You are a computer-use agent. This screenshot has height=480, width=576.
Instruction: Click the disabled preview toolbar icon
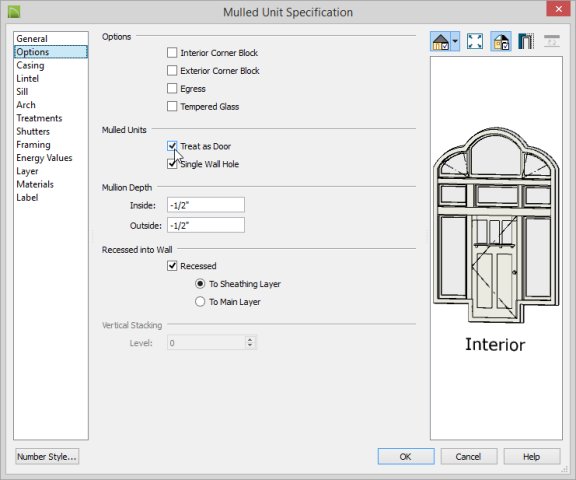tap(551, 41)
